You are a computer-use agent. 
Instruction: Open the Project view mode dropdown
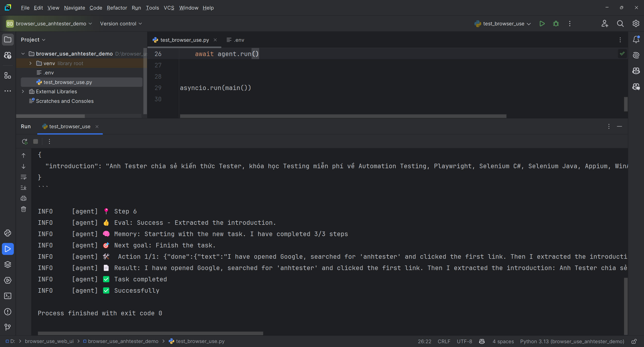(33, 40)
